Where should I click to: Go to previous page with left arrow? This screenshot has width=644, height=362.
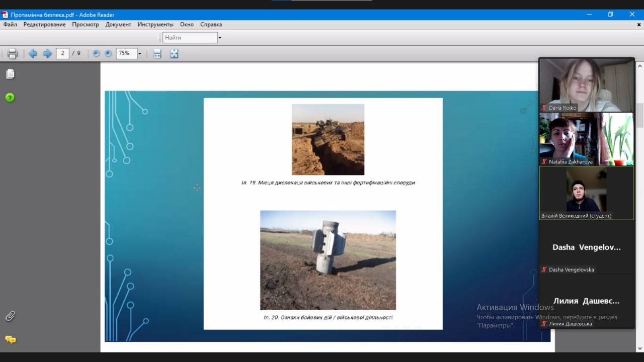tap(33, 54)
